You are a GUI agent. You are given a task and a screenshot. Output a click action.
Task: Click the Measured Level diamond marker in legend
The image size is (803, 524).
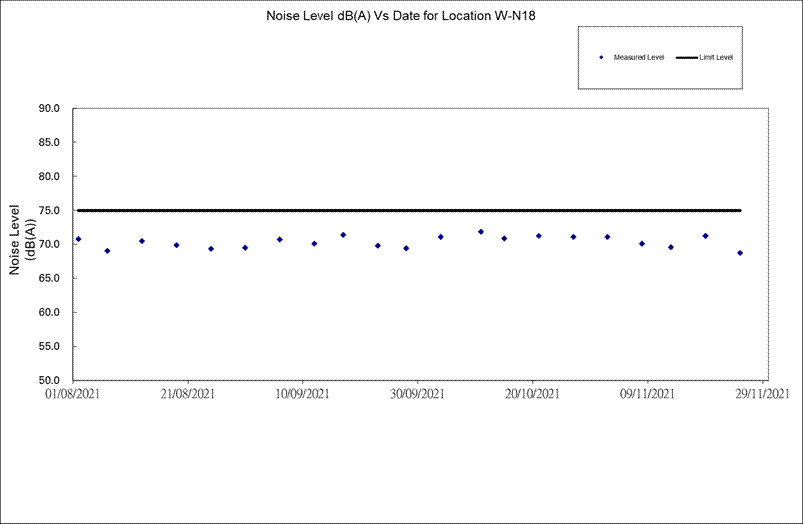[601, 58]
